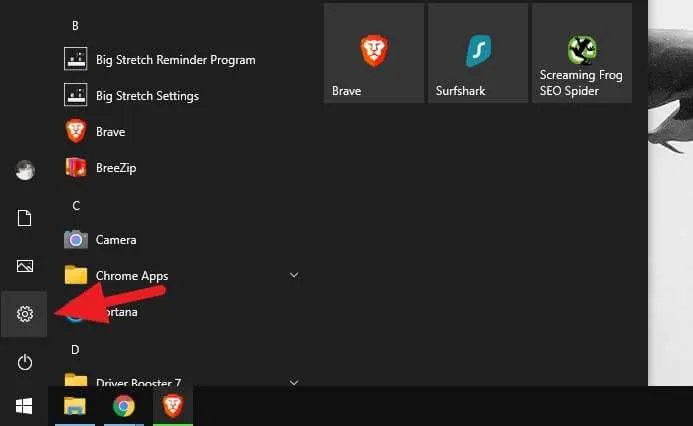Launch Google Chrome from taskbar
Screen dimensions: 693x426
pos(124,406)
